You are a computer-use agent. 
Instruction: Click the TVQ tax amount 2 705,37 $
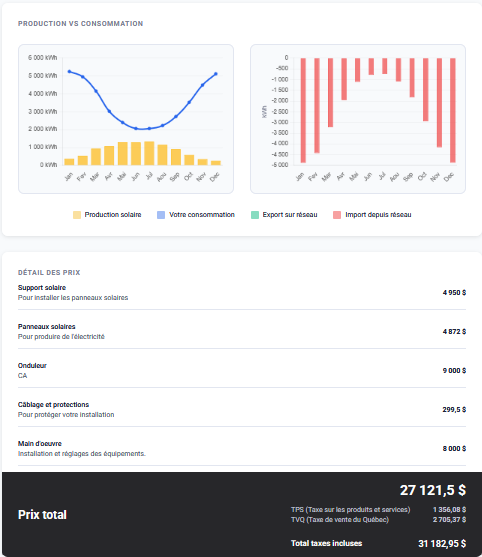(x=449, y=520)
